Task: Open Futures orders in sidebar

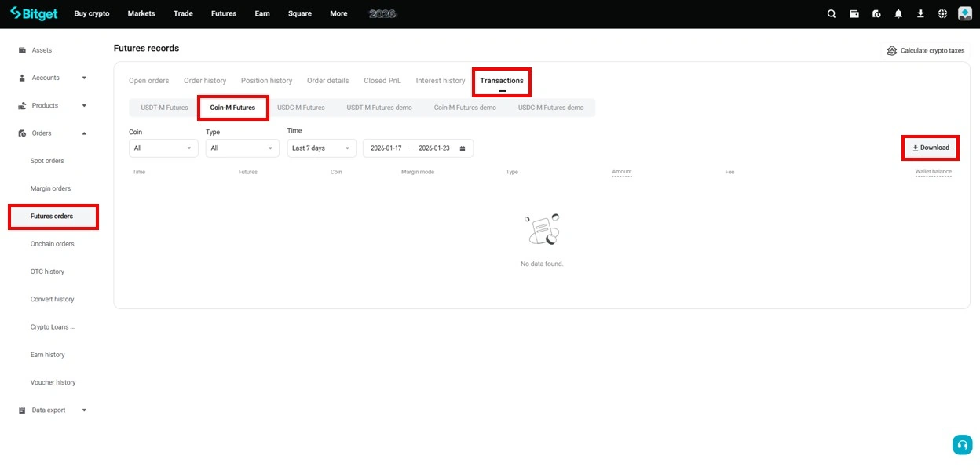Action: (x=52, y=217)
